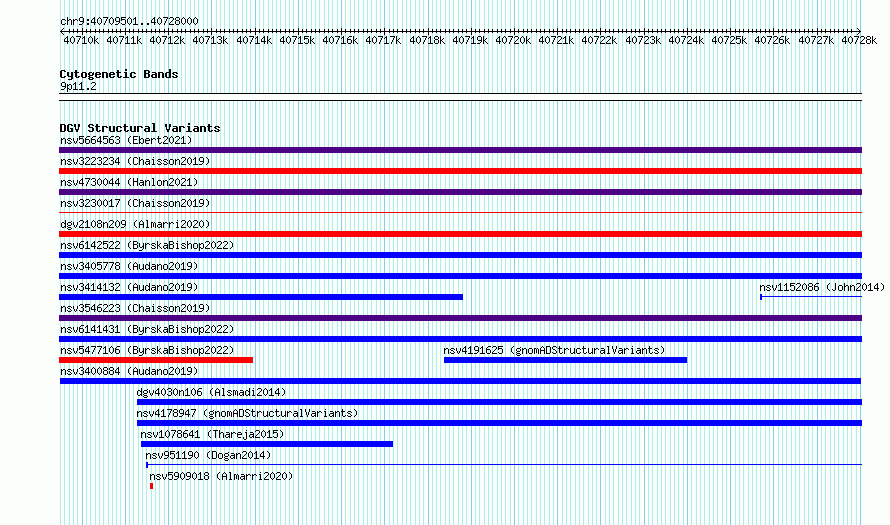Select the red nsv5477106 variant bar
The width and height of the screenshot is (890, 525).
(x=156, y=360)
